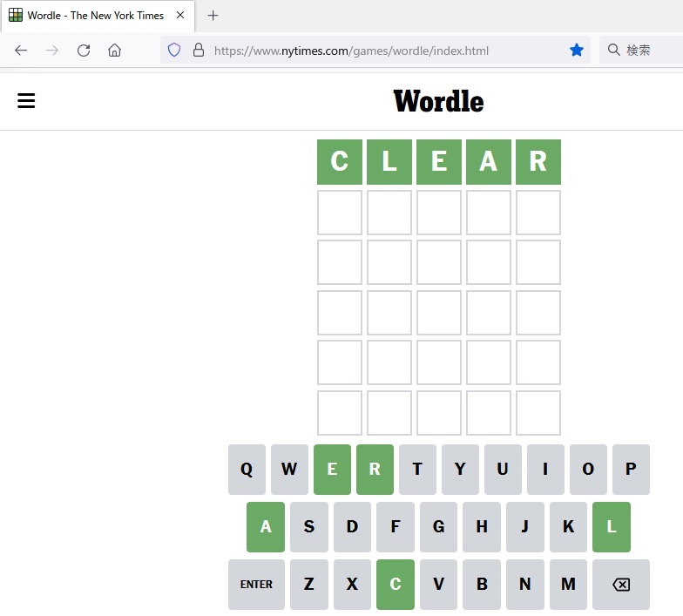Tap the N key
Image resolution: width=683 pixels, height=616 pixels.
[x=524, y=584]
